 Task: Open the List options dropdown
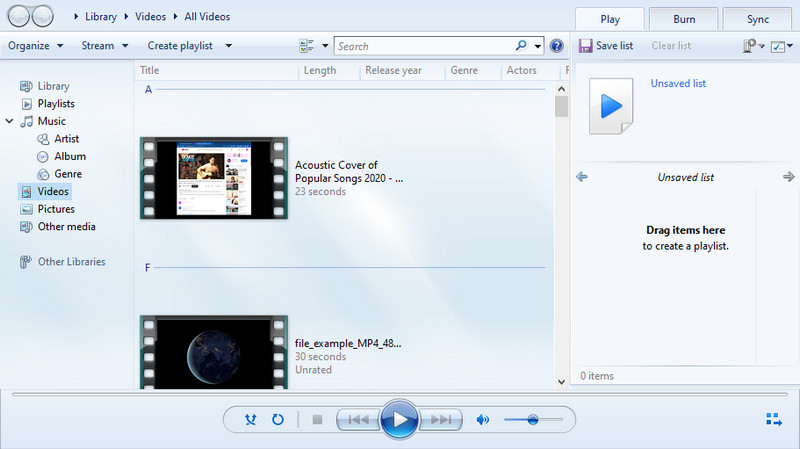[782, 46]
